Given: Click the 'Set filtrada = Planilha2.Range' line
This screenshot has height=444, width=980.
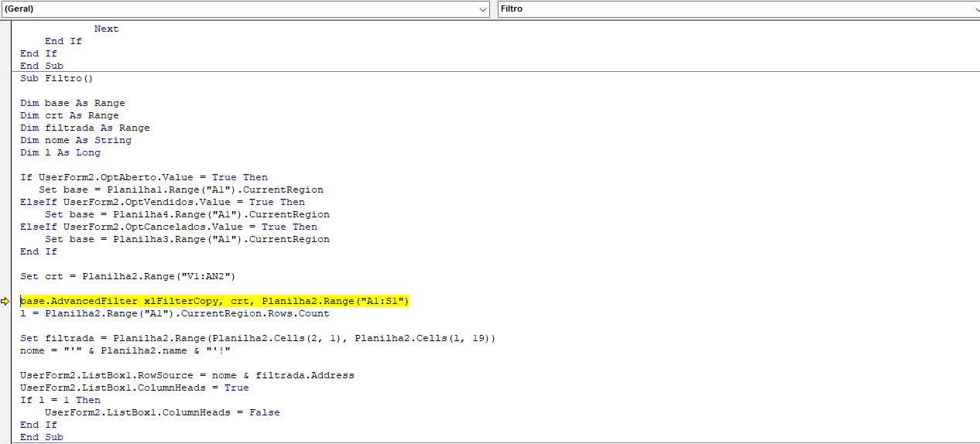Looking at the screenshot, I should click(x=258, y=338).
